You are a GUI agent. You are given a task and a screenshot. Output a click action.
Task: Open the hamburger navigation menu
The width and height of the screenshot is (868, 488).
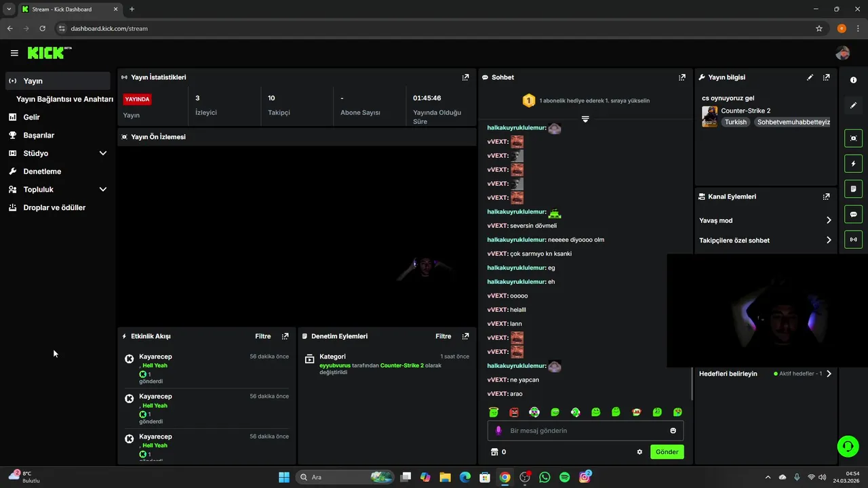pos(14,53)
